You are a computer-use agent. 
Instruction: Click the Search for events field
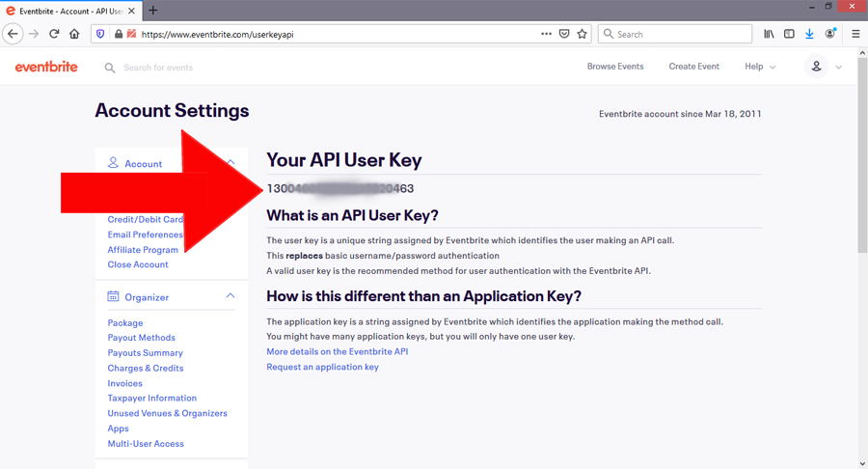coord(158,68)
